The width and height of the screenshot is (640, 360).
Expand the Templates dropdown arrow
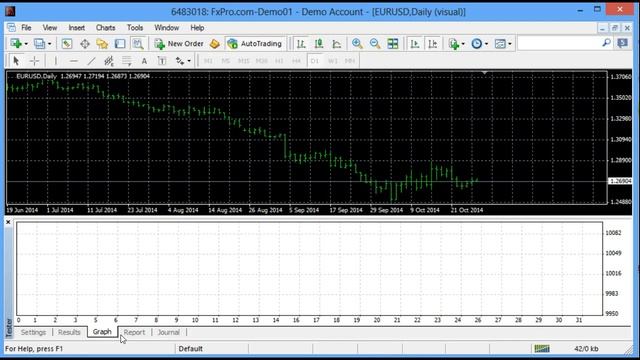(510, 44)
